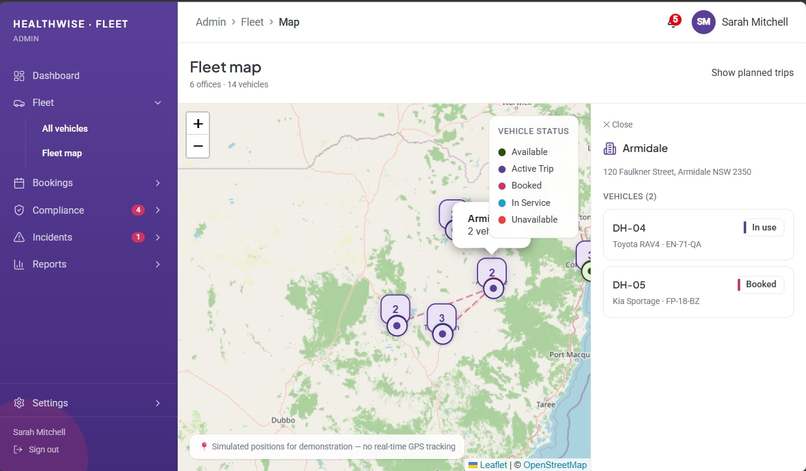Screen dimensions: 806x471
Task: Open notifications bell with 5 badge
Action: tap(673, 22)
